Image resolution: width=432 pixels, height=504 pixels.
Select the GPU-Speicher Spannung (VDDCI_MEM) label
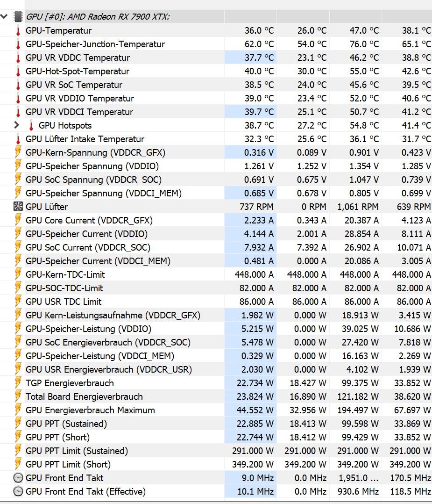(x=103, y=193)
